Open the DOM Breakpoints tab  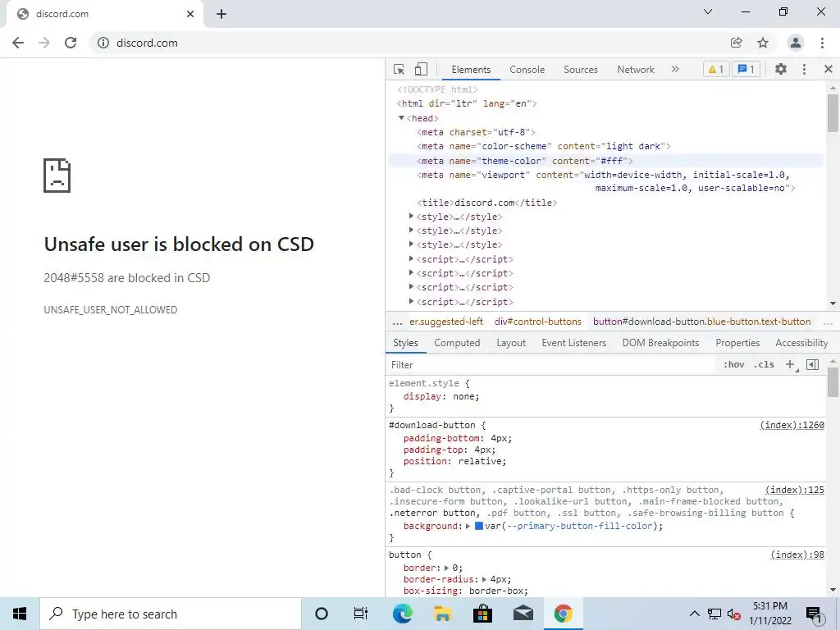pos(660,343)
